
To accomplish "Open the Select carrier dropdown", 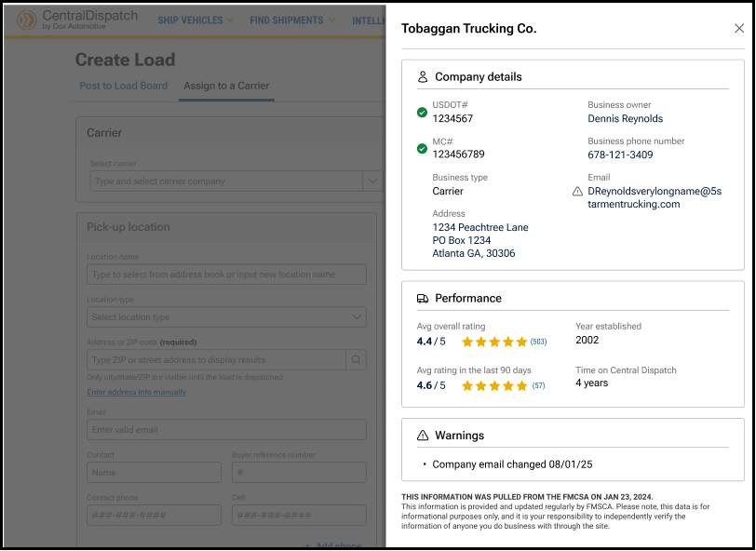I will (x=372, y=181).
